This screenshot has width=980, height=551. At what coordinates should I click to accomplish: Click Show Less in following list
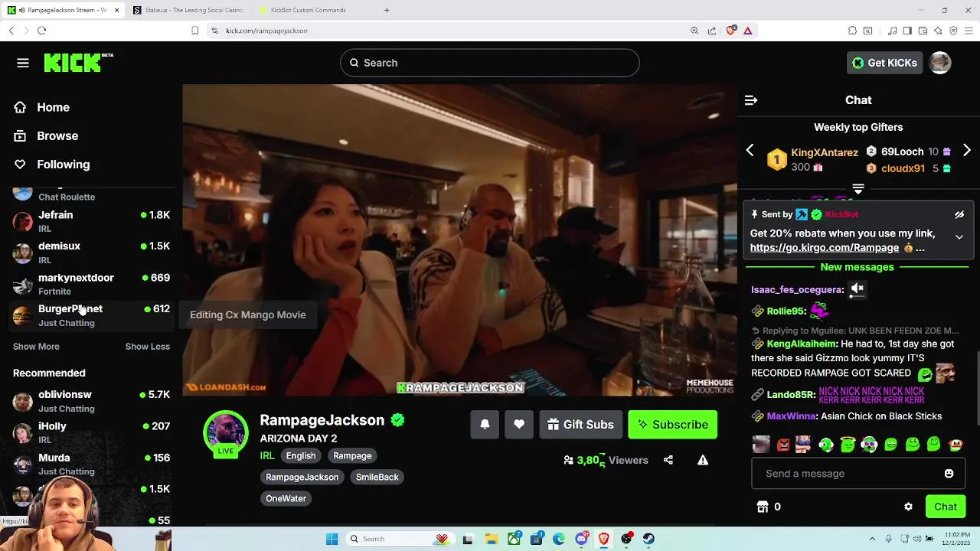tap(148, 347)
